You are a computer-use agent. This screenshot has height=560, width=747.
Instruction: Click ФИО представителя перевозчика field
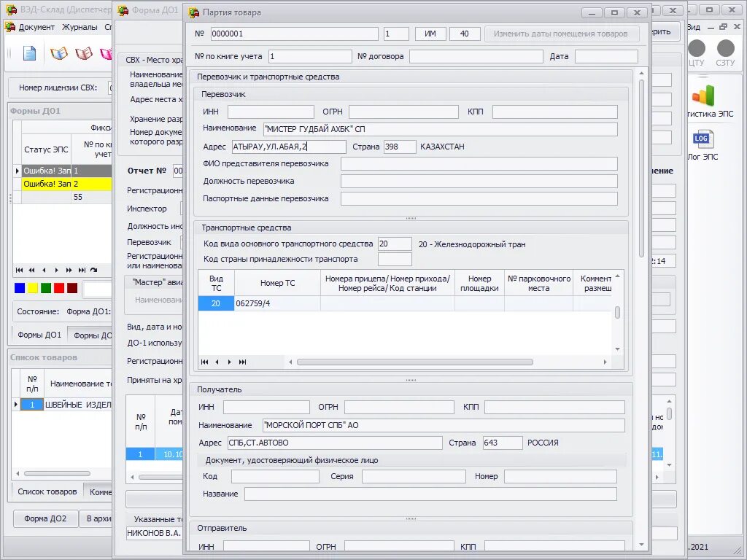pyautogui.click(x=479, y=164)
